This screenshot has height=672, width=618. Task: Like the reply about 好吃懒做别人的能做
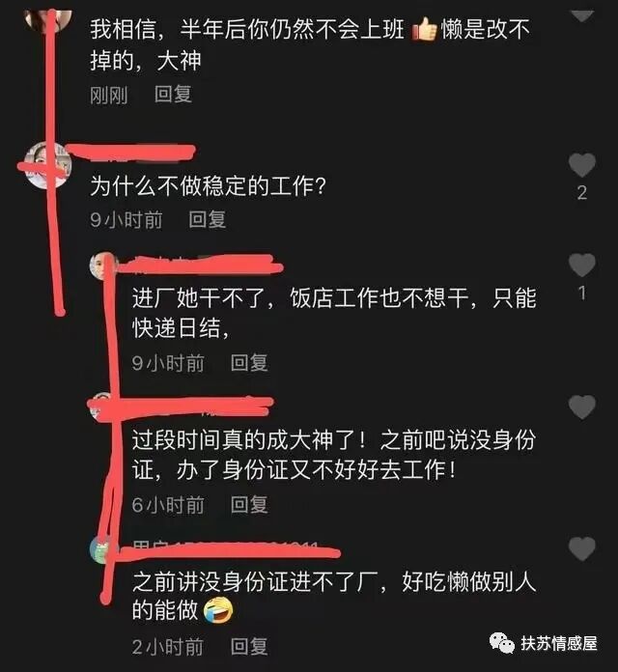581,548
